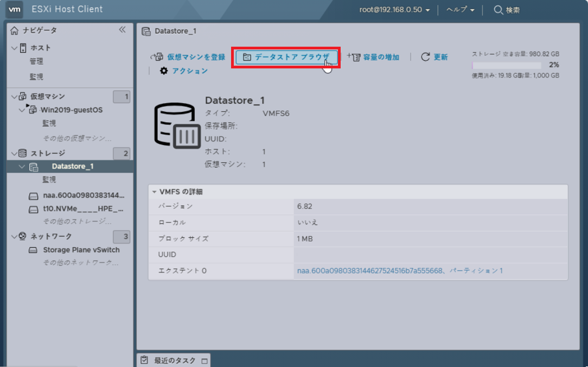Click the 容量の増加 icon
588x367 pixels.
[x=353, y=57]
